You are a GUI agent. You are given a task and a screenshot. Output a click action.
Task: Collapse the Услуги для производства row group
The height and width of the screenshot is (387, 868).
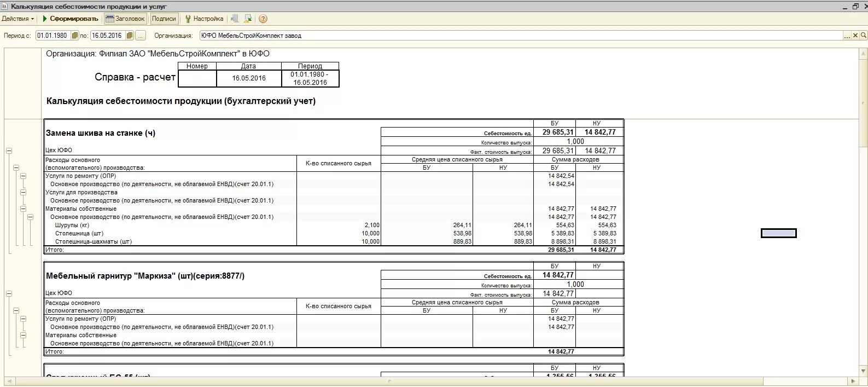[23, 193]
